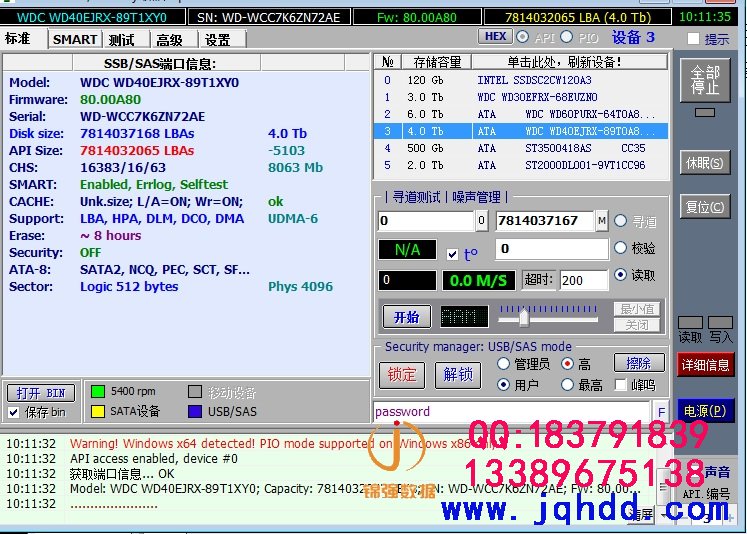The width and height of the screenshot is (747, 534).
Task: Click the 休眠(S) button
Action: click(705, 163)
